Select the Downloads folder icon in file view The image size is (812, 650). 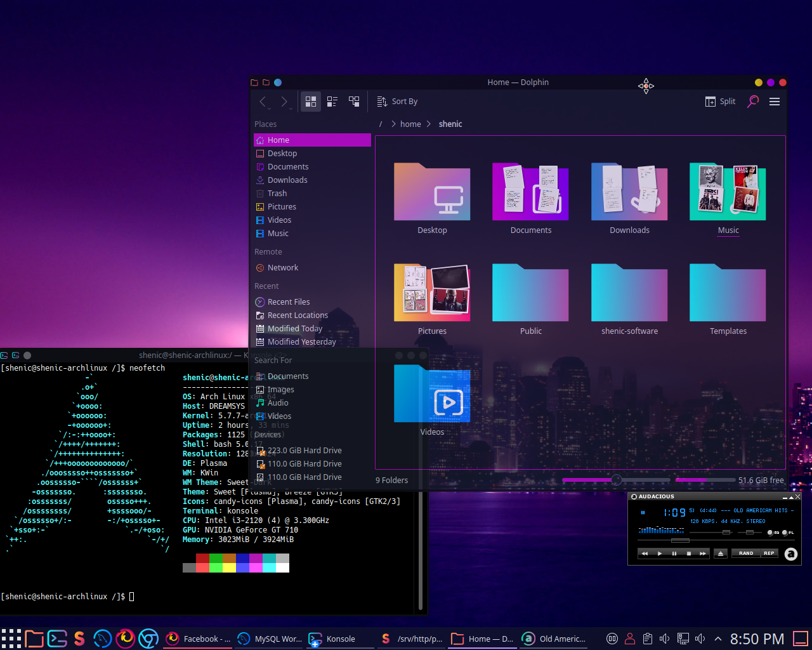629,192
